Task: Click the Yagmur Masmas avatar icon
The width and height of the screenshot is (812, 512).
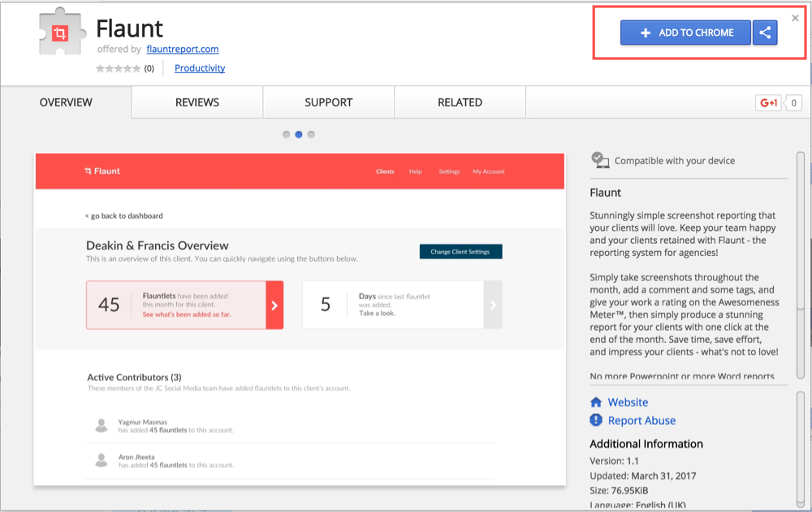Action: (101, 426)
